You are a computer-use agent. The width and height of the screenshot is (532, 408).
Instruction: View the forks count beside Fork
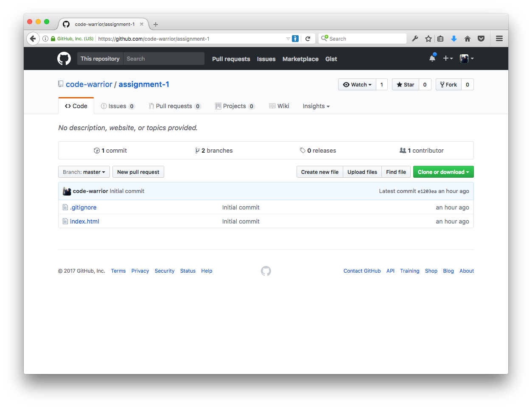tap(468, 85)
